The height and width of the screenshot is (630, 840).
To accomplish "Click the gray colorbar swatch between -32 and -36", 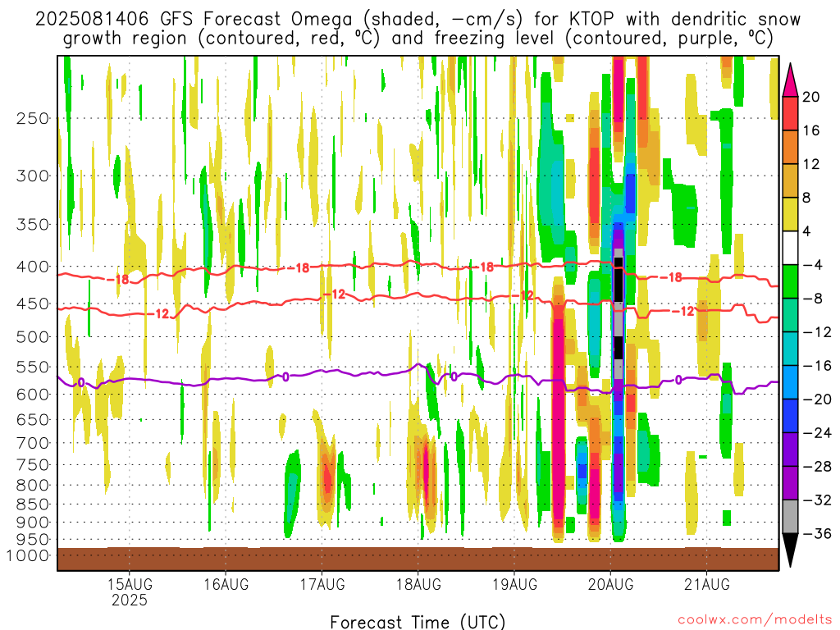I will pos(790,517).
